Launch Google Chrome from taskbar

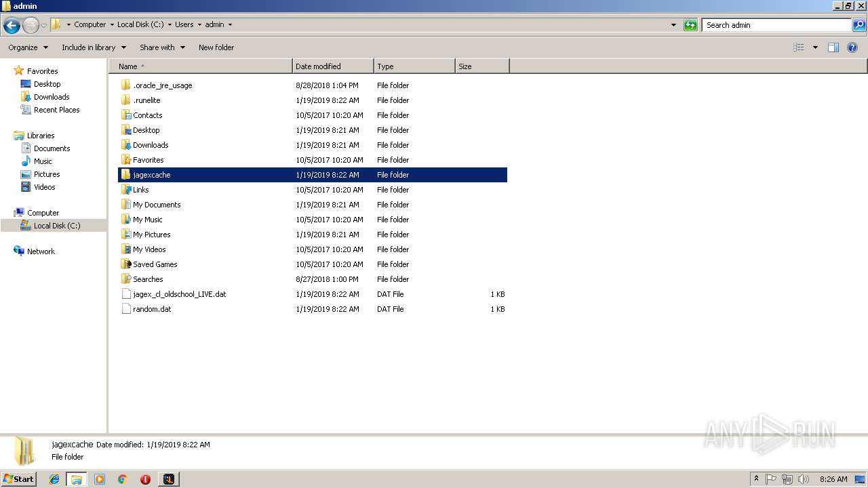tap(123, 479)
